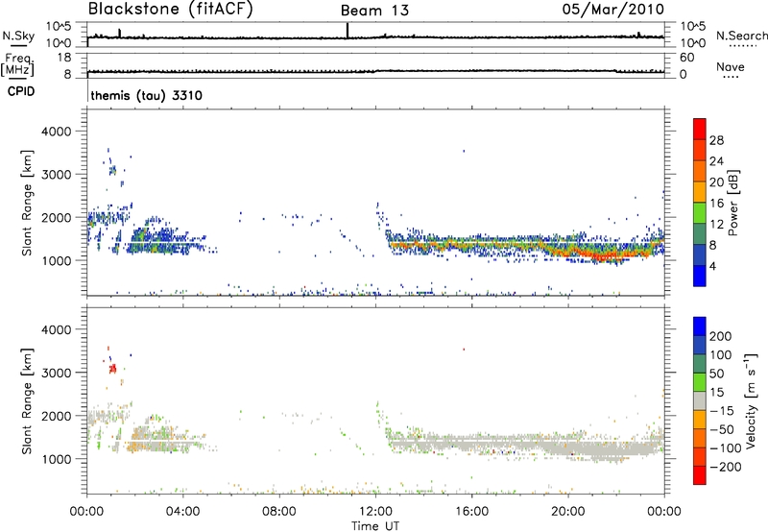Click the top blue segment of Velocity colorbar
The height and width of the screenshot is (532, 768).
tap(700, 326)
